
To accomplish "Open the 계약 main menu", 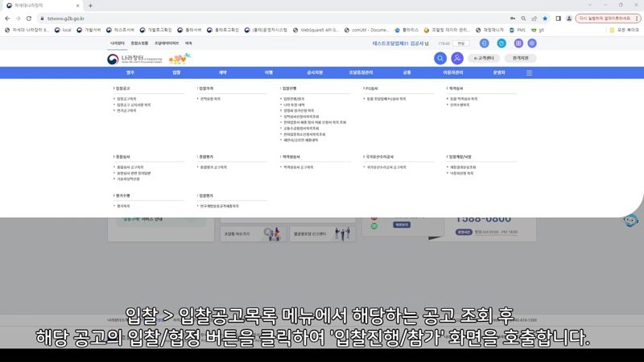I will (223, 72).
